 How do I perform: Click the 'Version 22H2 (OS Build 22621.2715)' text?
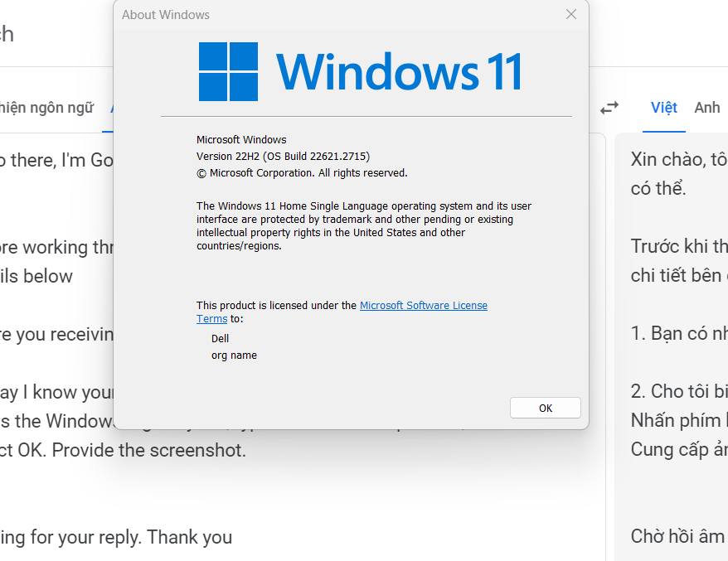point(283,157)
